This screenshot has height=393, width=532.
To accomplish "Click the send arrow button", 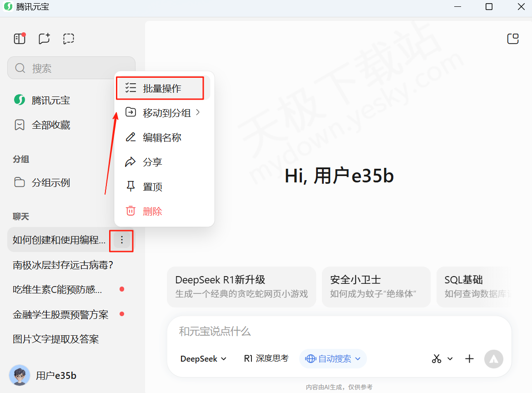I will point(494,359).
